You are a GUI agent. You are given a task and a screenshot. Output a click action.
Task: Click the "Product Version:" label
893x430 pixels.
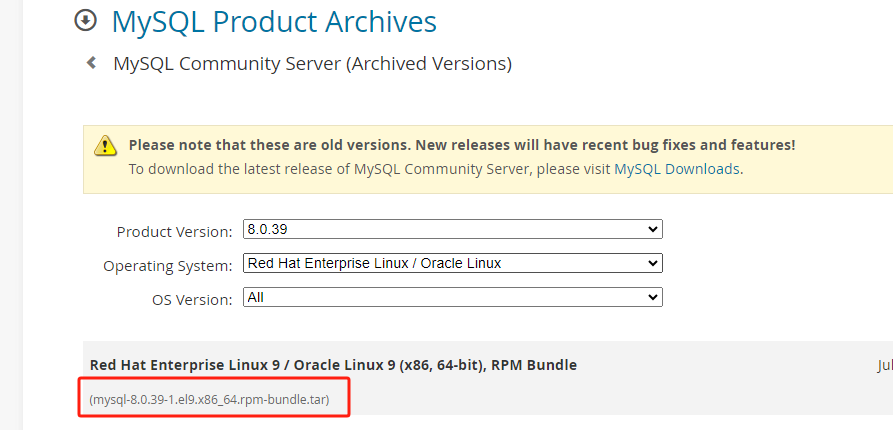pos(174,232)
